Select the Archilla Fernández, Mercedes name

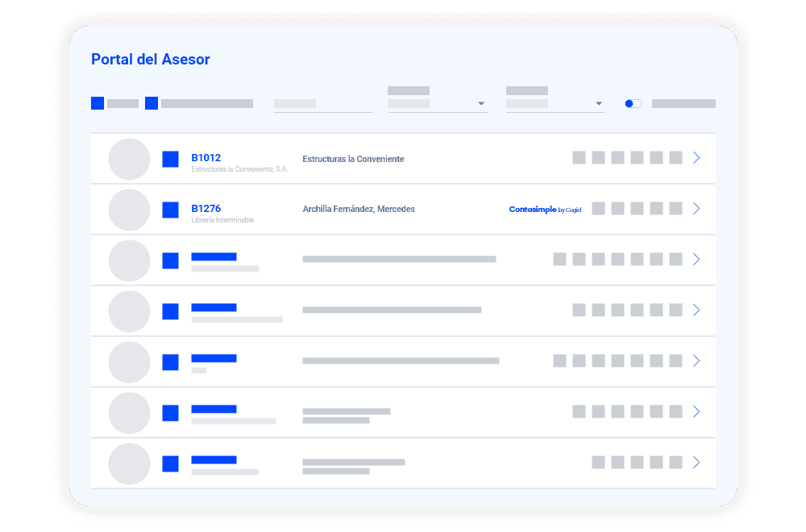pyautogui.click(x=359, y=210)
